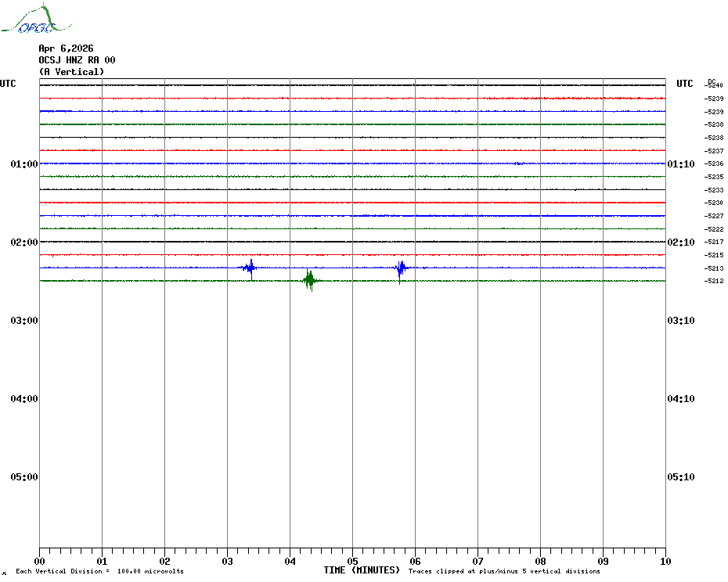Screen dimensions: 728x582
Task: Click the blue seismic burst after minute 03
Action: (250, 269)
